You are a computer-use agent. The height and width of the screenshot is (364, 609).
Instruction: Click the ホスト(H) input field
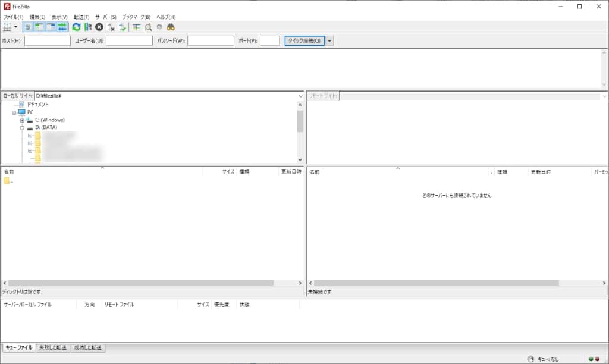(48, 41)
